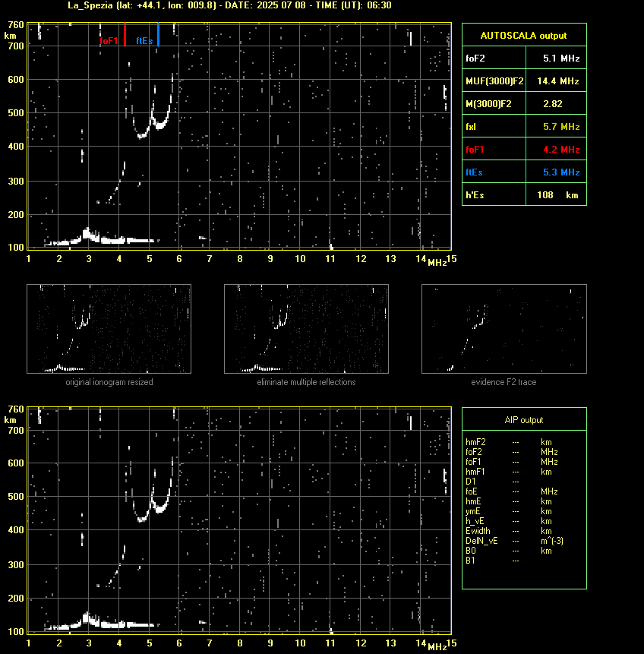Click the B1 row label
This screenshot has width=644, height=654.
(470, 561)
